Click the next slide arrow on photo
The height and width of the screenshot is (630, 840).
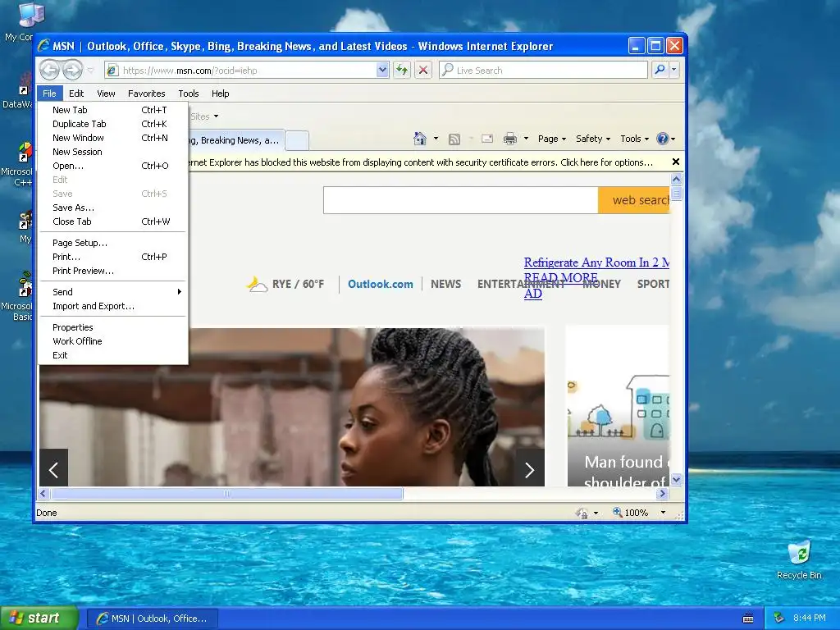(x=529, y=470)
